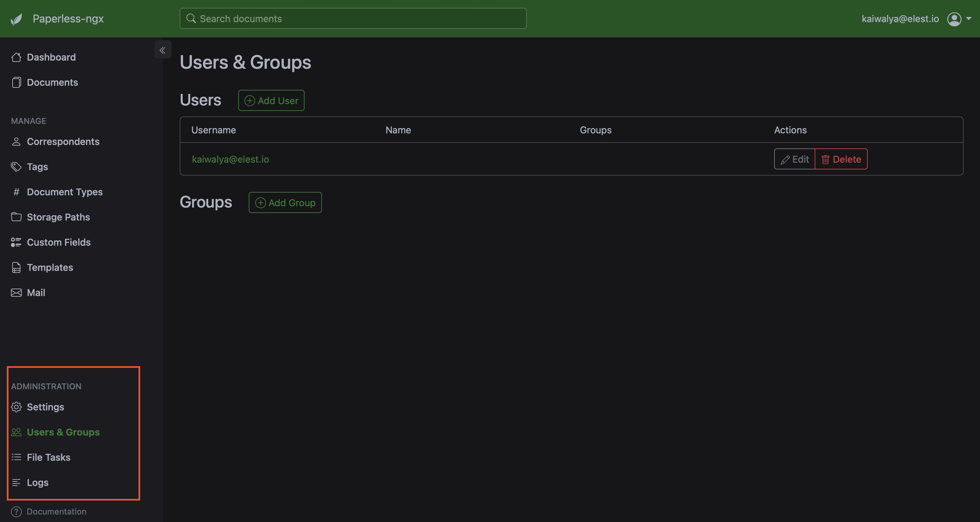980x522 pixels.
Task: Click Add Group button
Action: click(285, 202)
